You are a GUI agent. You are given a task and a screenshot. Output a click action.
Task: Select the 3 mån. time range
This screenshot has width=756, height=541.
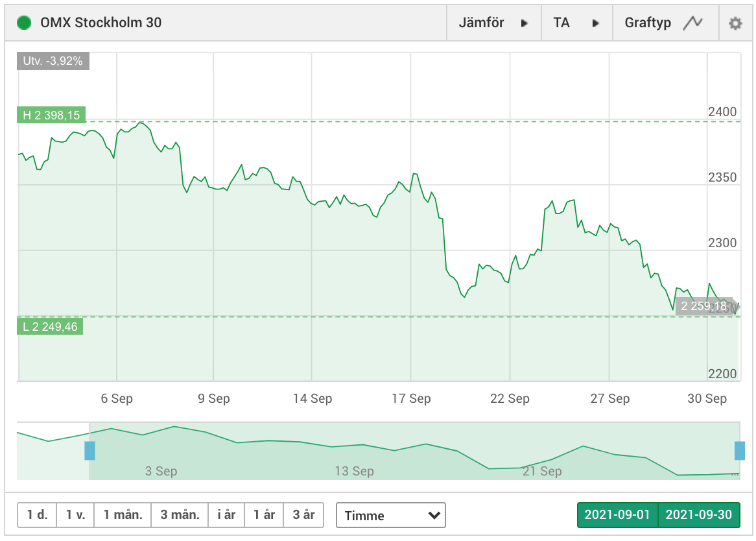(x=180, y=515)
